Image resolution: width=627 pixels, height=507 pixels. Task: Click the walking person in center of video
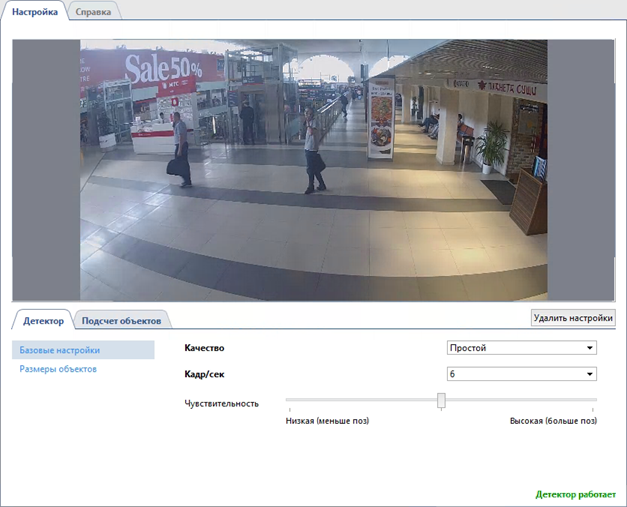pyautogui.click(x=315, y=150)
